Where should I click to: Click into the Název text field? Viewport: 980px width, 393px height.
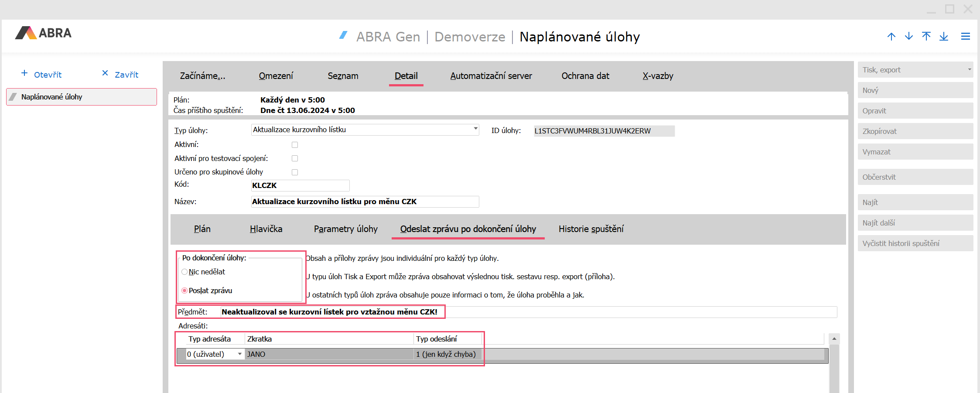(x=365, y=202)
